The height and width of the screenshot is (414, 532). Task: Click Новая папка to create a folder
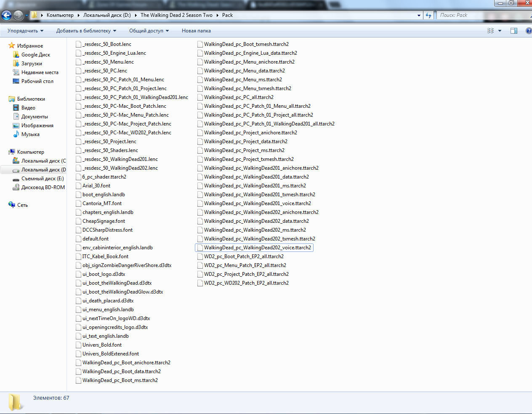point(196,31)
